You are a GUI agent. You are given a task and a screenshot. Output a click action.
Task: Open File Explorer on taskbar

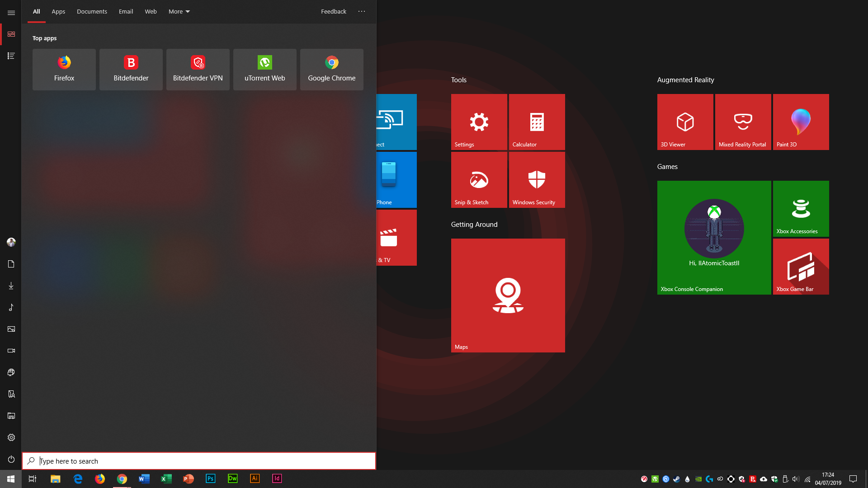click(x=55, y=479)
